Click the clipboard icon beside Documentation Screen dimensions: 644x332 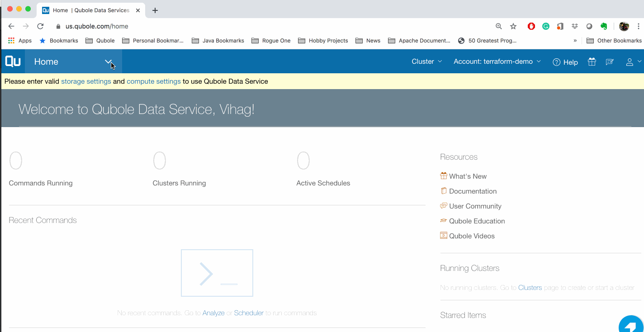444,191
